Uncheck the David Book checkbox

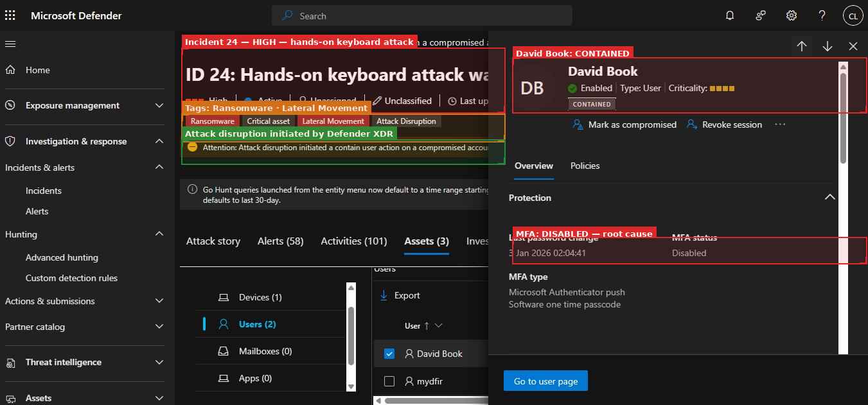(389, 354)
